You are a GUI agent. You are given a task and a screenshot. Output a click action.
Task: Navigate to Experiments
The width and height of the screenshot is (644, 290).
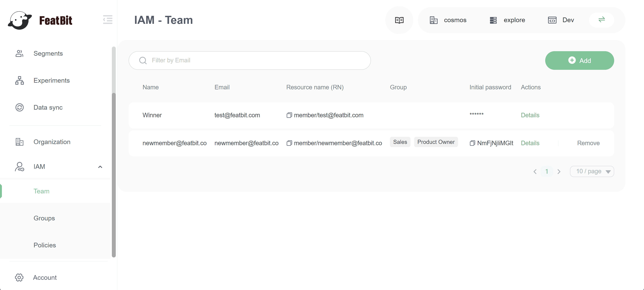(x=51, y=80)
